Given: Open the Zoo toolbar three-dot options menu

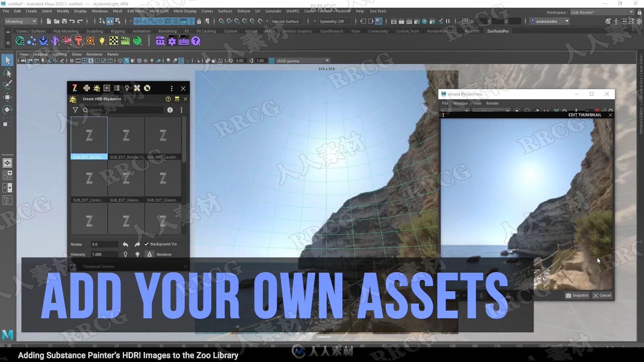Looking at the screenshot, I should click(x=172, y=88).
